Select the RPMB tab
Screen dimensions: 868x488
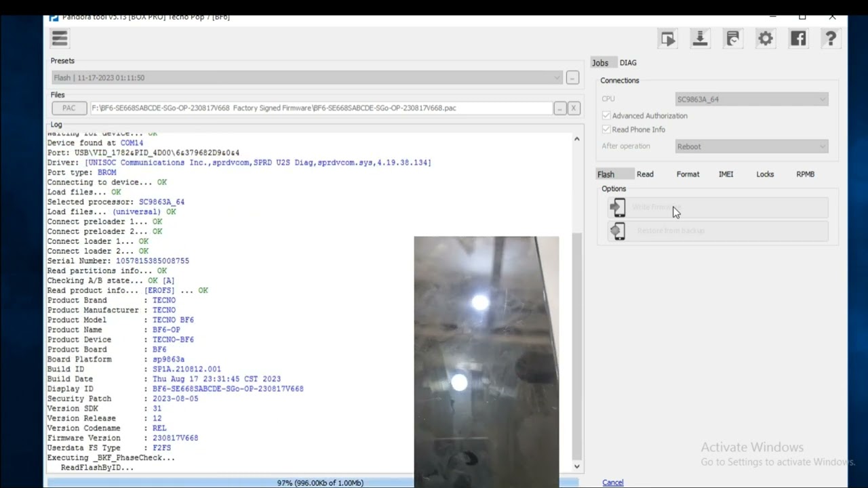pyautogui.click(x=805, y=174)
